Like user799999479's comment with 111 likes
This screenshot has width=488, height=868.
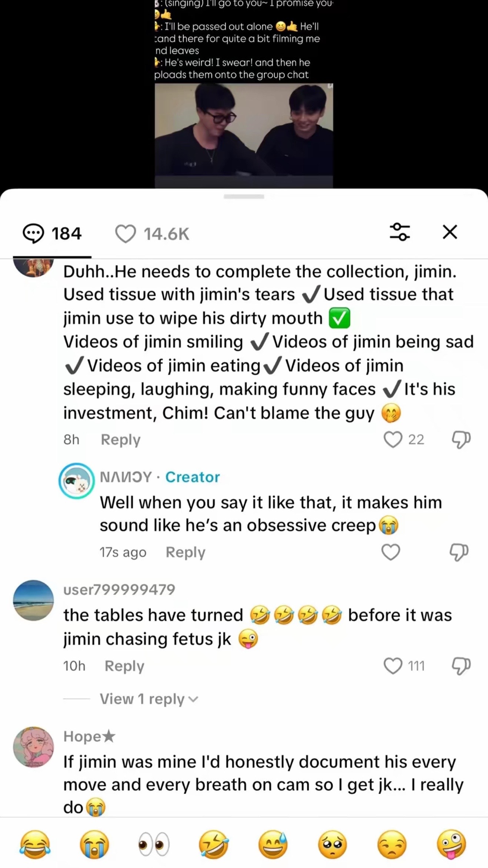click(393, 666)
